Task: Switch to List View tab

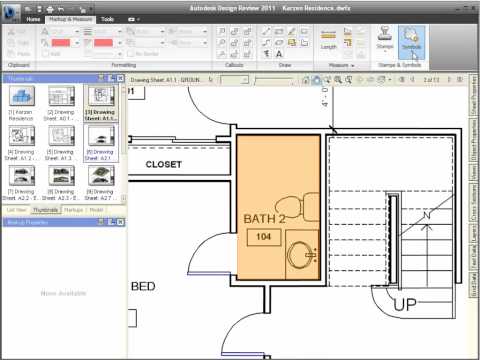Action: coord(16,210)
